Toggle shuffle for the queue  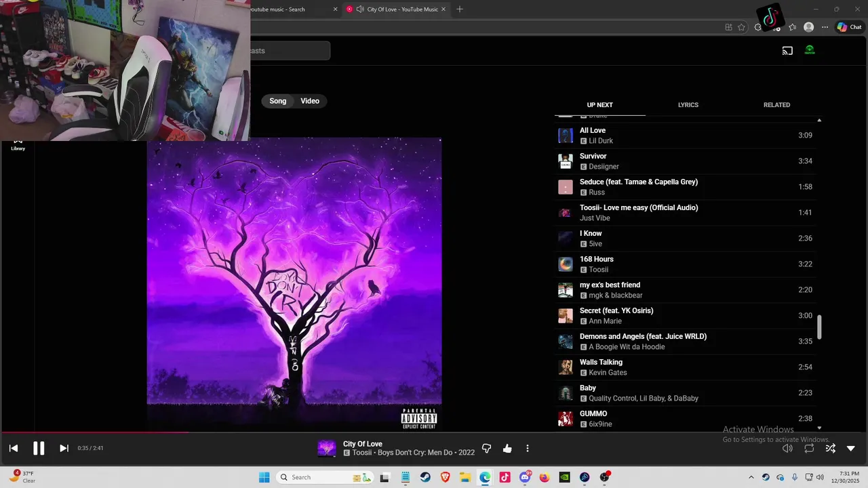tap(830, 448)
